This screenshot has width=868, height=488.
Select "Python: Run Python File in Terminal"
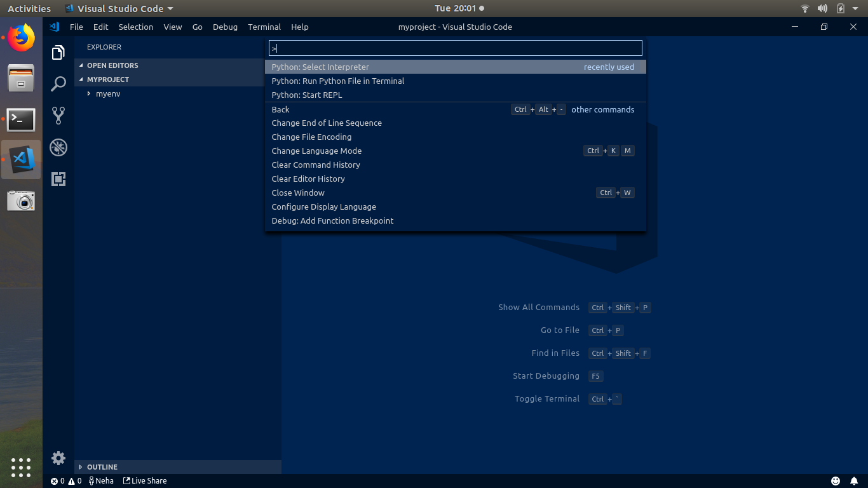338,81
